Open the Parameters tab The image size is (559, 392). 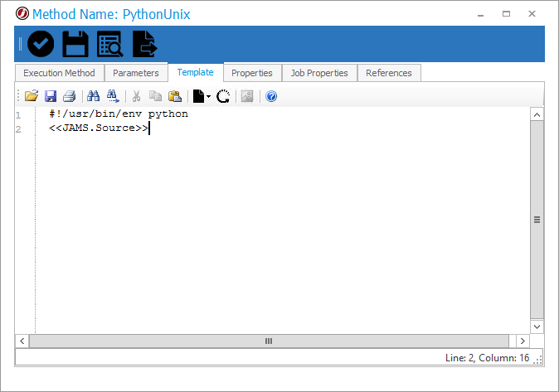tap(136, 73)
